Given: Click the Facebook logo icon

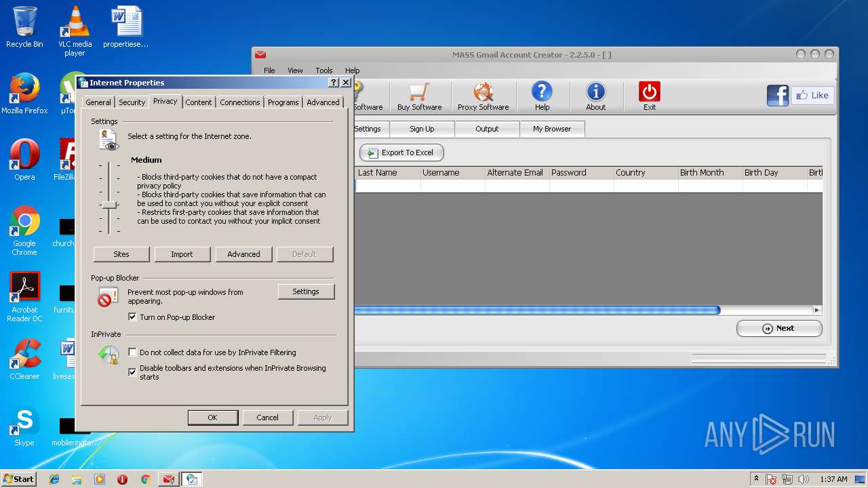Looking at the screenshot, I should click(778, 96).
